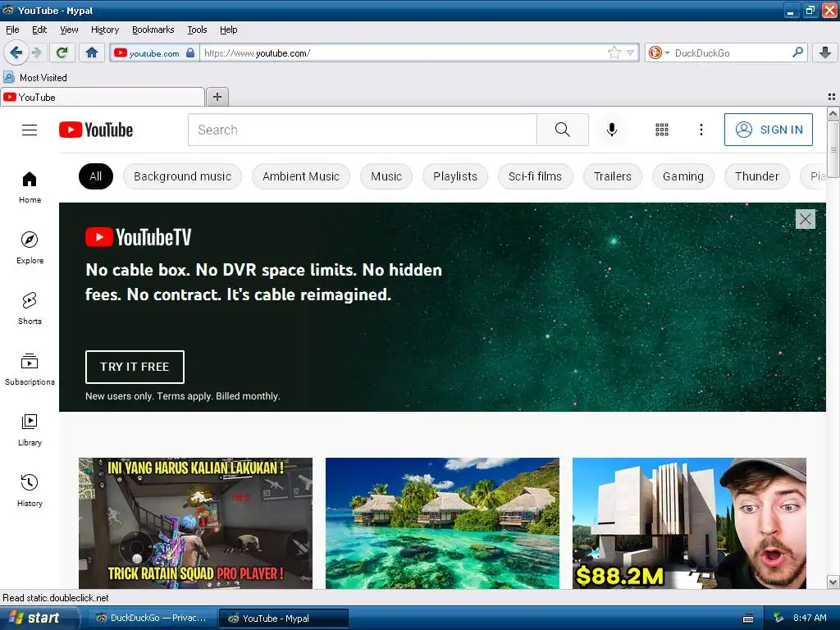Open the Bookmarks menu
This screenshot has width=840, height=630.
pyautogui.click(x=153, y=30)
